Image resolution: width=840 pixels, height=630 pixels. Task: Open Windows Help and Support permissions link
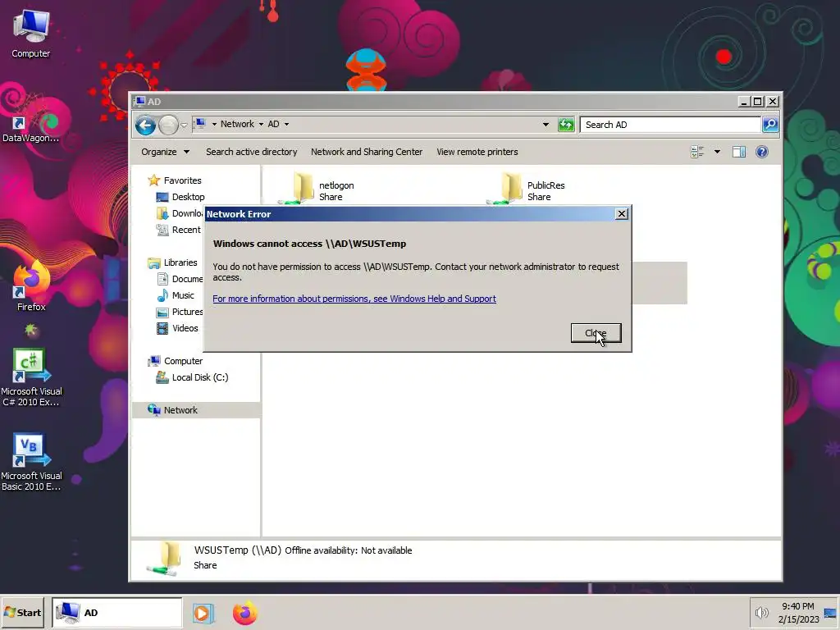[x=354, y=299]
